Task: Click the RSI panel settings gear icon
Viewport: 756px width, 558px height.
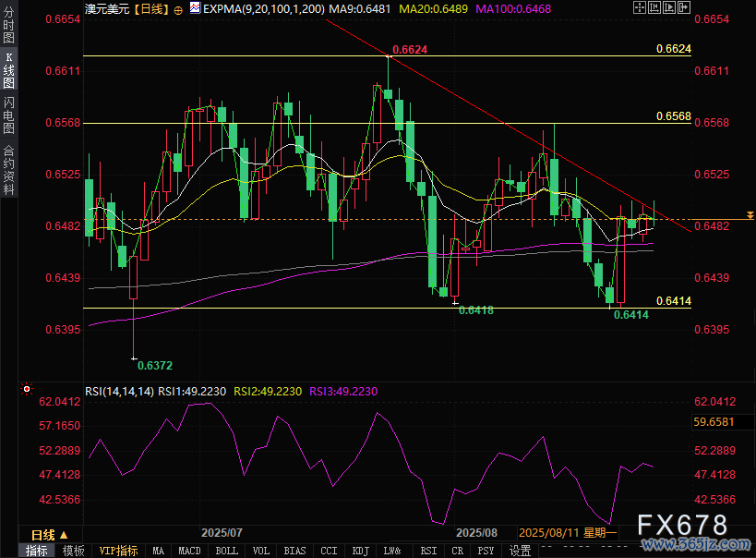Action: click(28, 390)
